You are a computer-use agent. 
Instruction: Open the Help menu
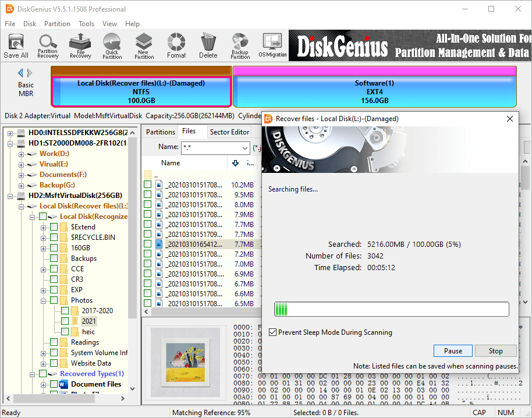(x=132, y=24)
